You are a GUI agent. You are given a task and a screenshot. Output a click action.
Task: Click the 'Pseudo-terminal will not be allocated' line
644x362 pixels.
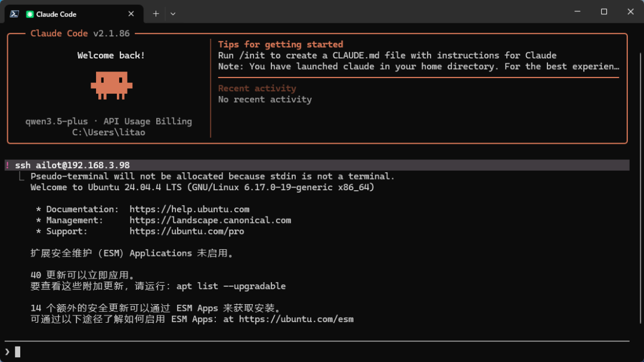[x=212, y=177]
